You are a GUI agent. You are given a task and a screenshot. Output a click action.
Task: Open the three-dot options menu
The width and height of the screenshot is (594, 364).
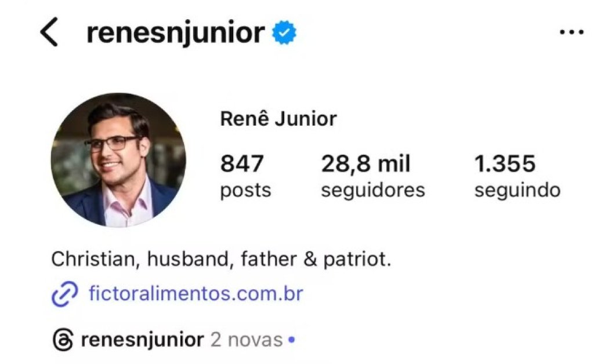pos(571,32)
